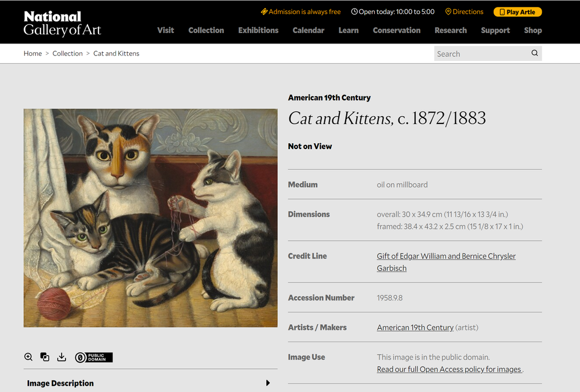This screenshot has width=580, height=392.
Task: Click the accession number 1958.9.8
Action: click(390, 297)
